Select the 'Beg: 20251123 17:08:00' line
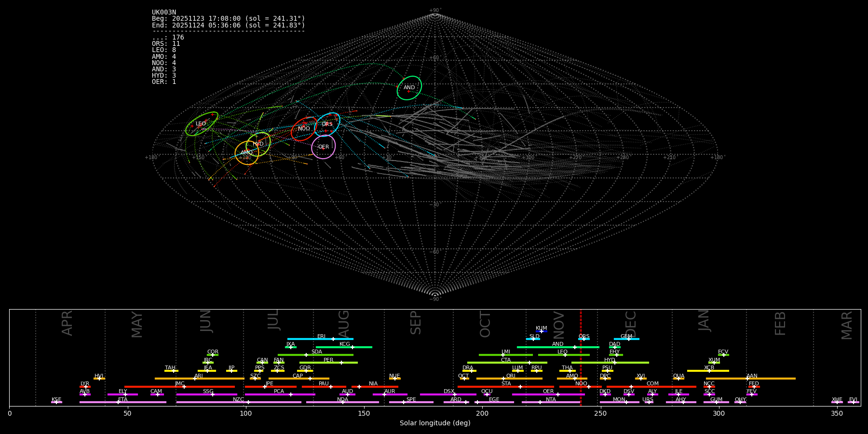Screen dimensions: 868x434 (x=229, y=19)
